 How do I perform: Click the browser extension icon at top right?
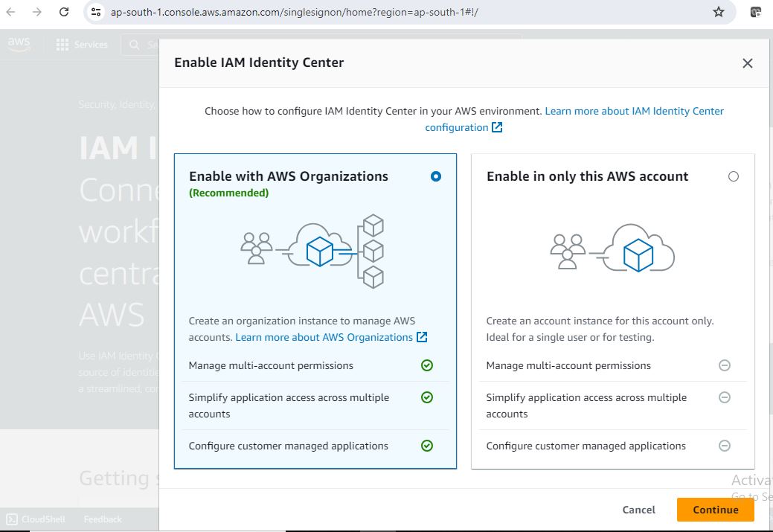[x=756, y=12]
